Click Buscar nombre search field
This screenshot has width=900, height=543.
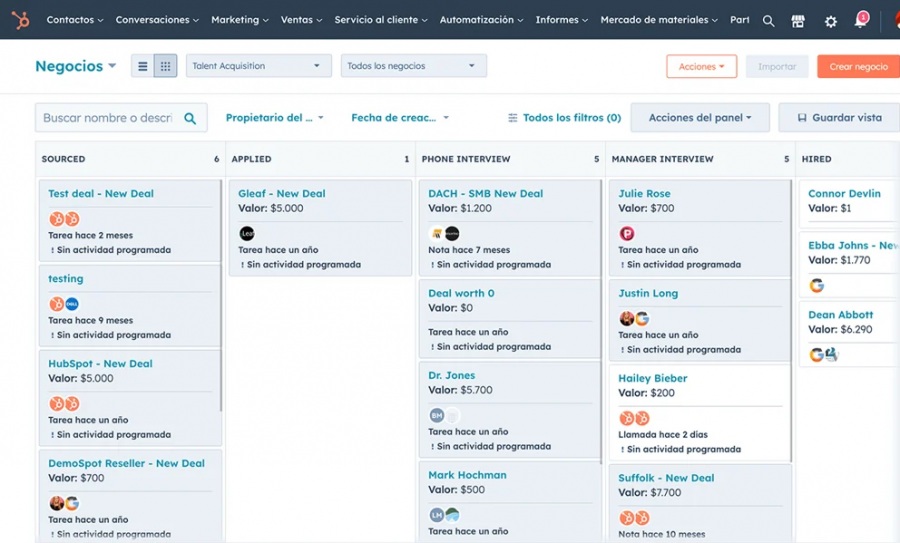121,118
